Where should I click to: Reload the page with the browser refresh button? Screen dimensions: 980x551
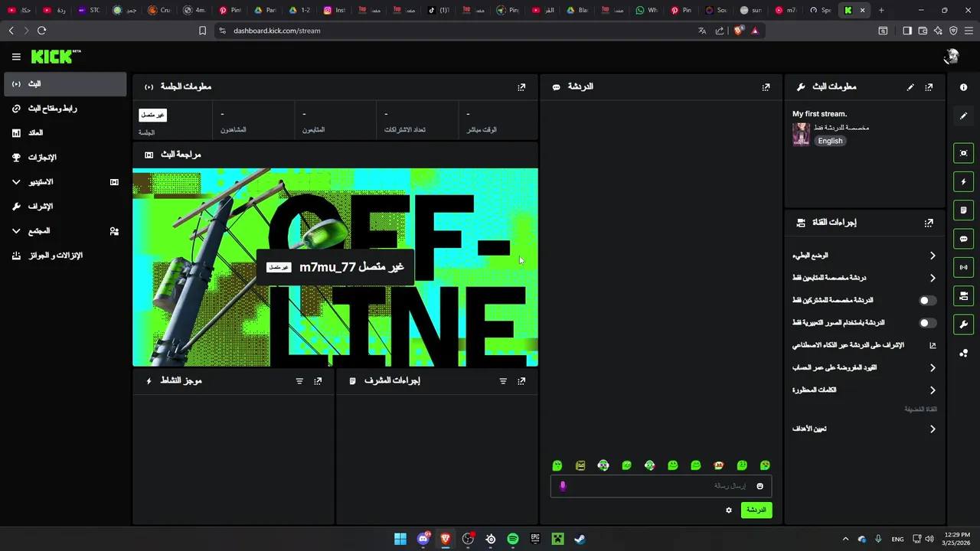pos(41,31)
